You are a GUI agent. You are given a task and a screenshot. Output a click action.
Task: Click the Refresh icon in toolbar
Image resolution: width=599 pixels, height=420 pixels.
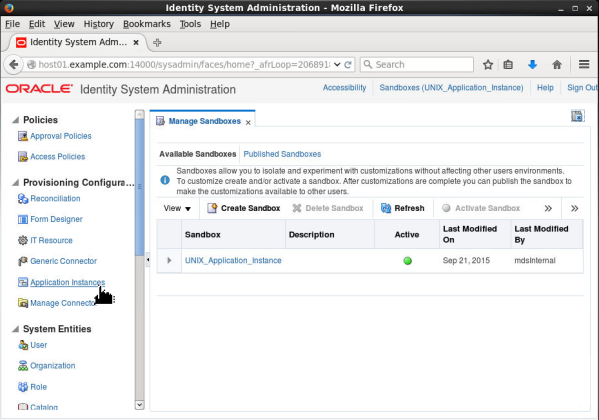386,208
